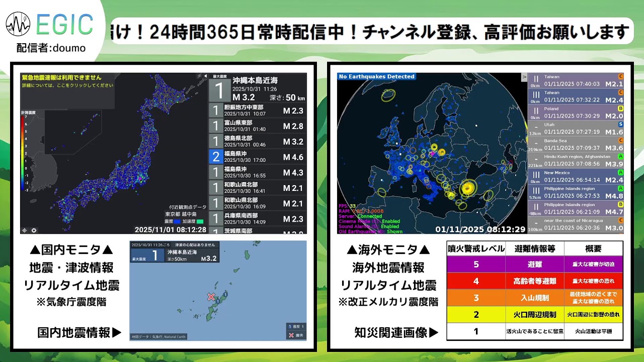This screenshot has width=644, height=362.
Task: Click the purple level 5 避難 alert row
Action: pos(534,264)
